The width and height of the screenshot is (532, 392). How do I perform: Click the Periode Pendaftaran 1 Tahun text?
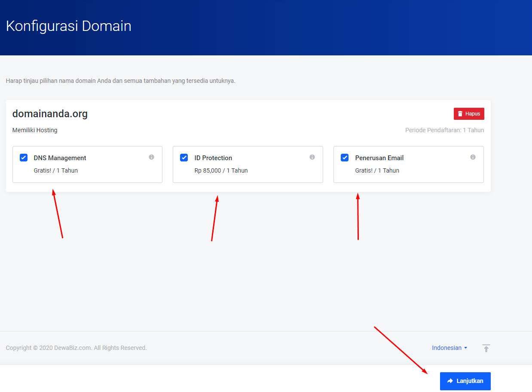click(x=444, y=130)
